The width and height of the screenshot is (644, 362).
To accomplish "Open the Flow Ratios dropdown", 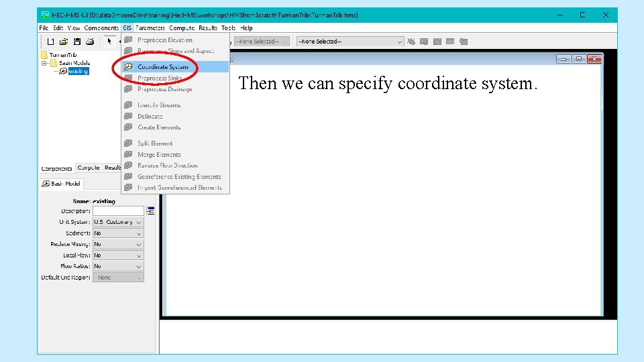I will 118,266.
